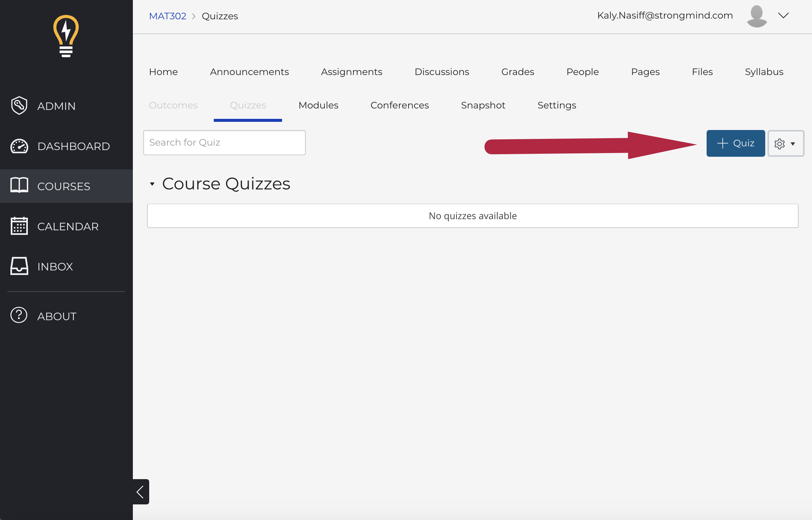This screenshot has height=520, width=812.
Task: Click the StrongMind lightbulb logo
Action: (x=66, y=36)
